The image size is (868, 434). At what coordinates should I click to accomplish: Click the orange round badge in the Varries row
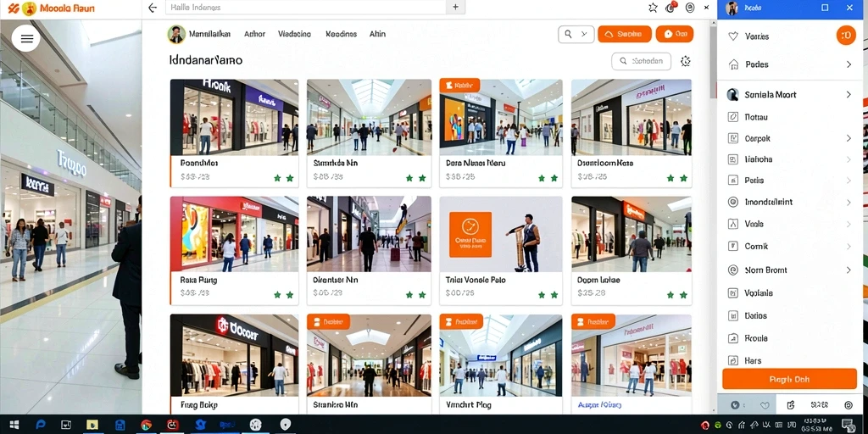coord(845,36)
